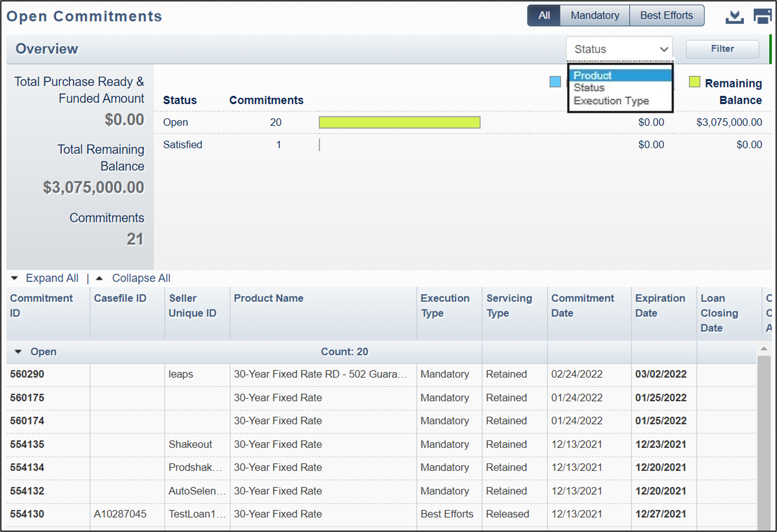
Task: Click the Filter button
Action: click(723, 49)
